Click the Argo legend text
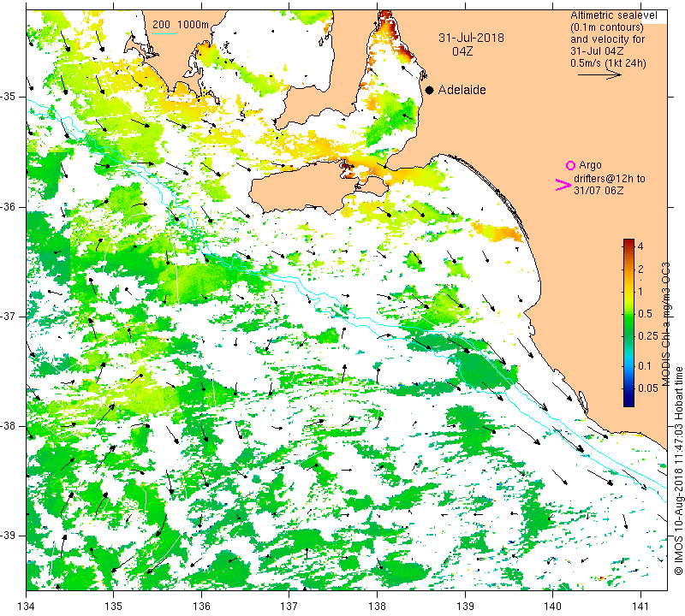The width and height of the screenshot is (685, 616). coord(590,165)
